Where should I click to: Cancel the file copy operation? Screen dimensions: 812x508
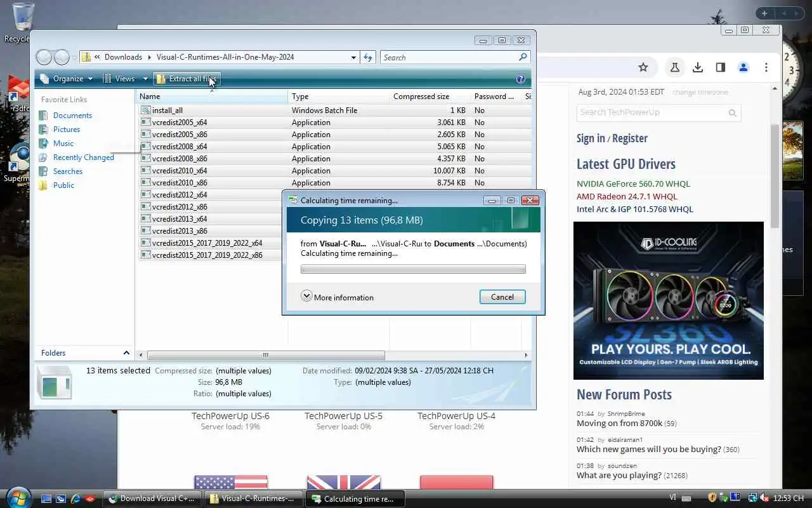point(502,297)
